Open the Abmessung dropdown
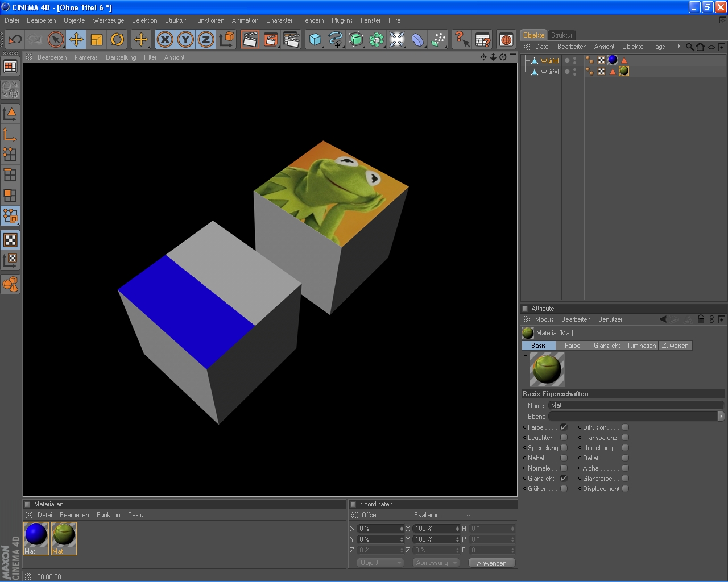728x582 pixels. click(x=436, y=563)
